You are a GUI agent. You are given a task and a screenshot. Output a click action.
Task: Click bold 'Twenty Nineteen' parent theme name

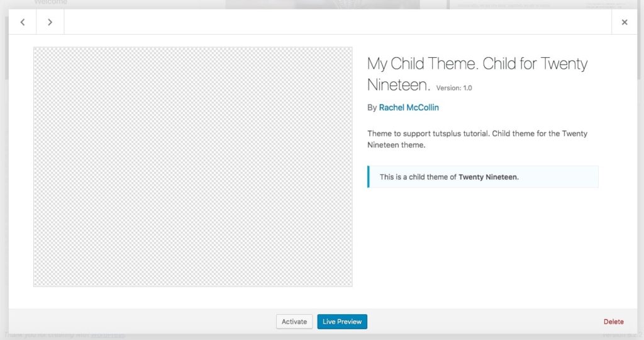pyautogui.click(x=488, y=177)
